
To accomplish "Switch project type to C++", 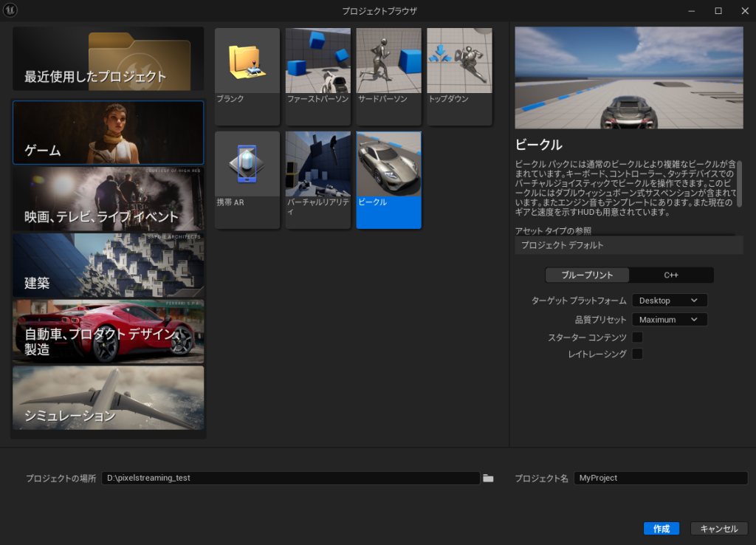I will coord(671,275).
